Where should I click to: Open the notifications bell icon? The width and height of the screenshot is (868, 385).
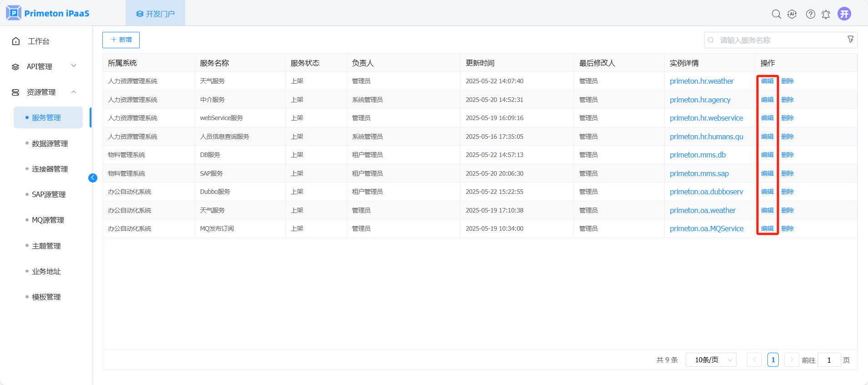click(x=826, y=14)
